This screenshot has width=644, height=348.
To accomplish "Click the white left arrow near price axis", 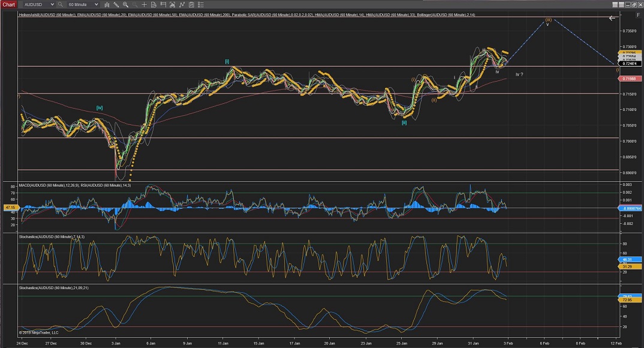I will pyautogui.click(x=612, y=18).
